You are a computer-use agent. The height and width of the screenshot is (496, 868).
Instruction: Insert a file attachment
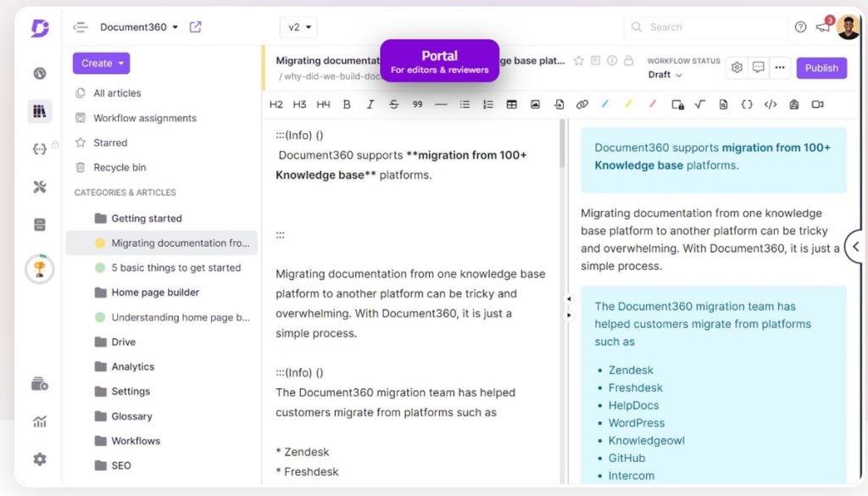[559, 104]
